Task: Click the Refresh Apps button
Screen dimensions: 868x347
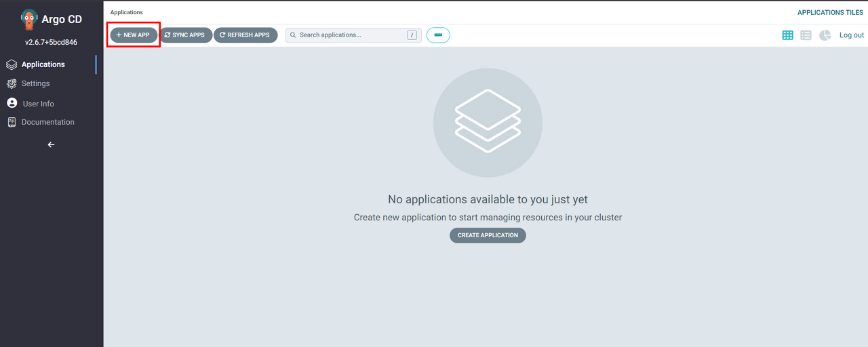Action: point(245,35)
